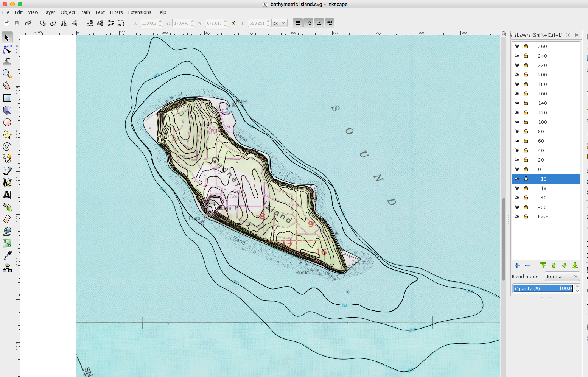Screen dimensions: 588x377
Task: Click the add new layer plus icon
Action: 517,265
